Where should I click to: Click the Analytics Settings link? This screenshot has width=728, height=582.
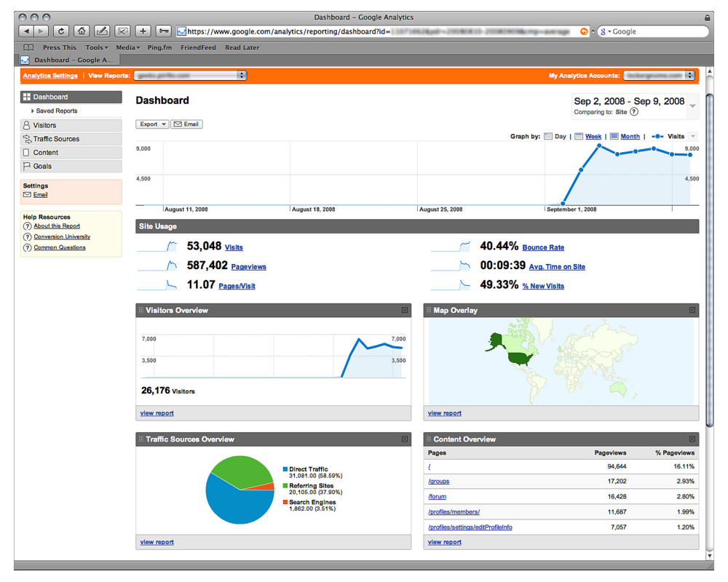50,76
